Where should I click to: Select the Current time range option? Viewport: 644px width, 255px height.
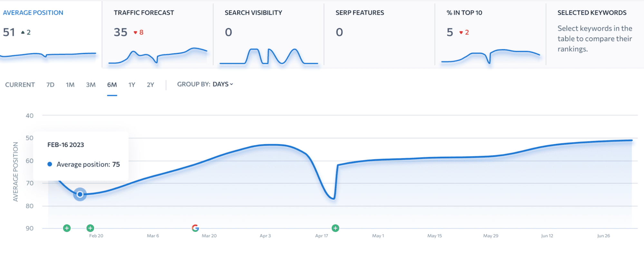[x=20, y=85]
